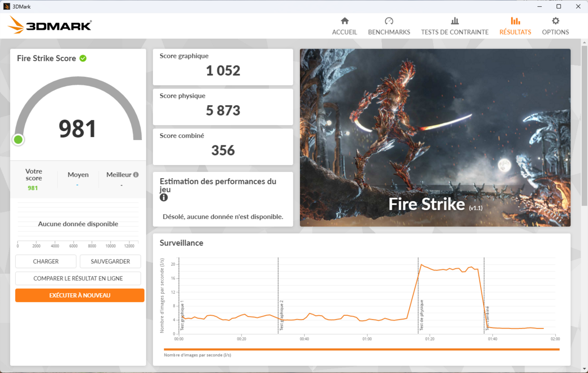588x373 pixels.
Task: Click the info icon next to Meilleur
Action: click(136, 174)
